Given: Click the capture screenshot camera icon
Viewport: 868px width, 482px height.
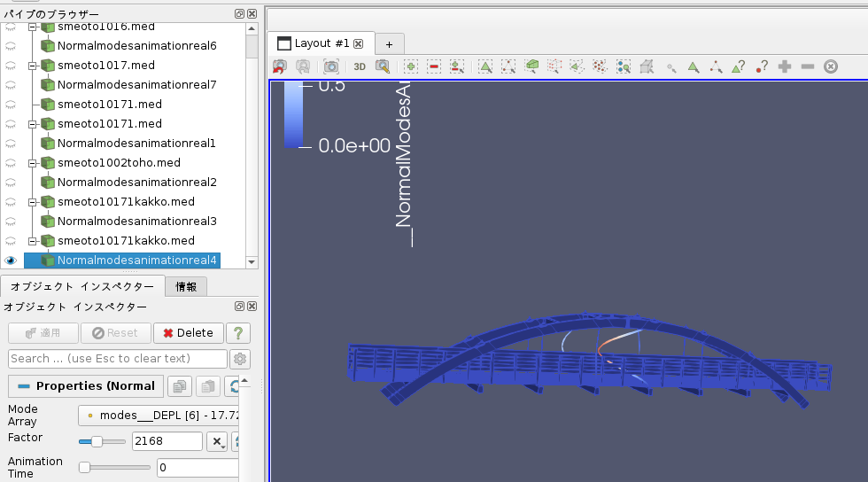Looking at the screenshot, I should [x=330, y=66].
